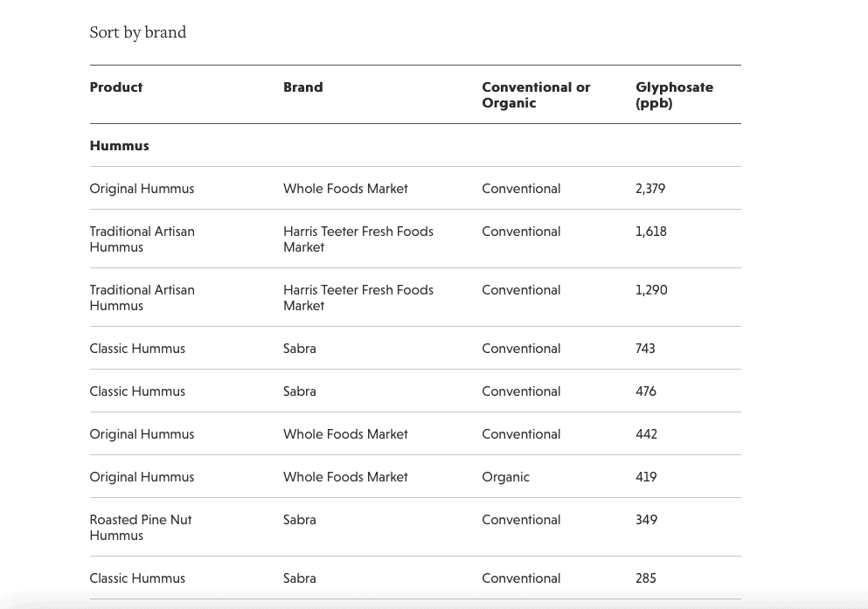Click "Conventional" in Roasted Pine Nut row
This screenshot has height=609, width=868.
521,520
